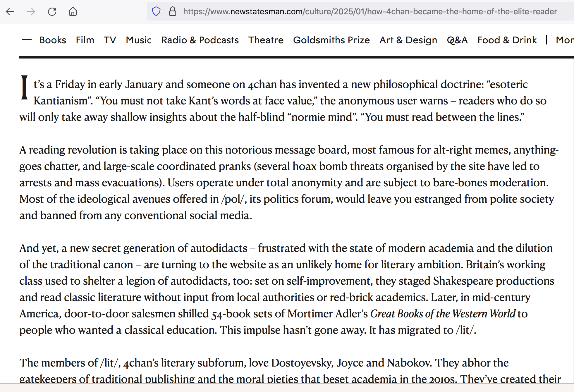This screenshot has height=392, width=574.
Task: Reload the page with refresh icon
Action: [52, 12]
